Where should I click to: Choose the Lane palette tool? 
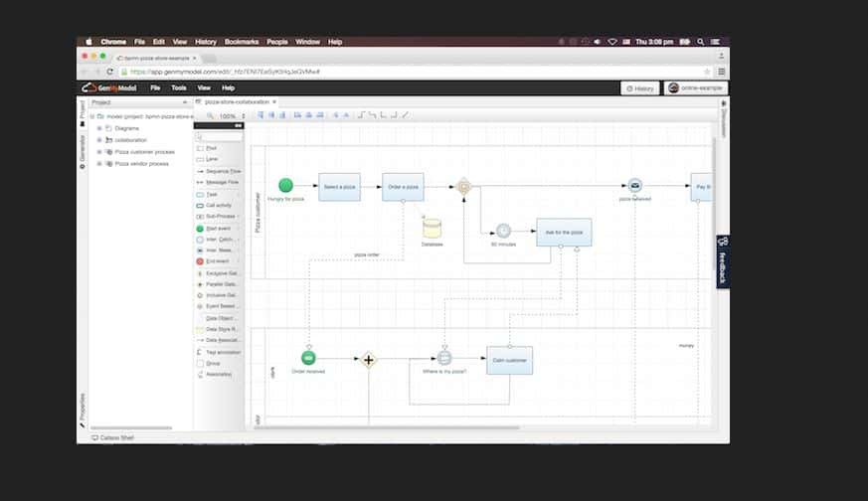(211, 159)
